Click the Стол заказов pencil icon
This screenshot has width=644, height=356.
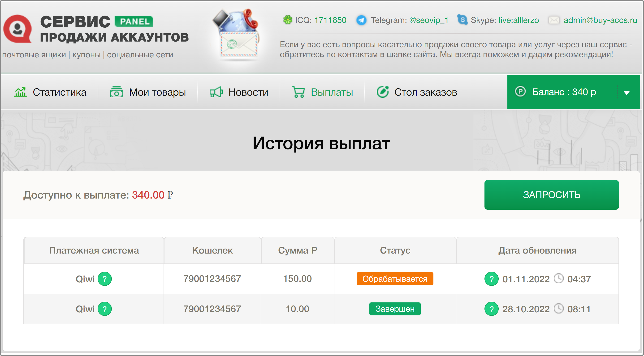point(382,92)
